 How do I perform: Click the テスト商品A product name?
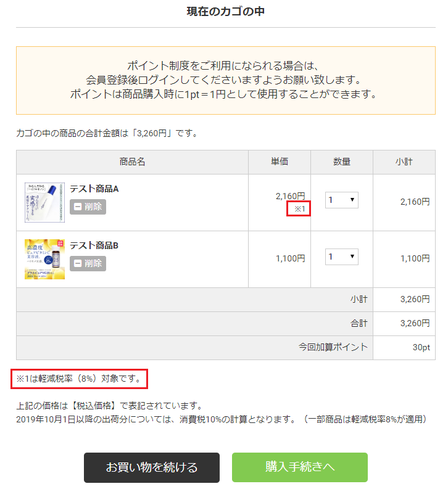click(94, 189)
